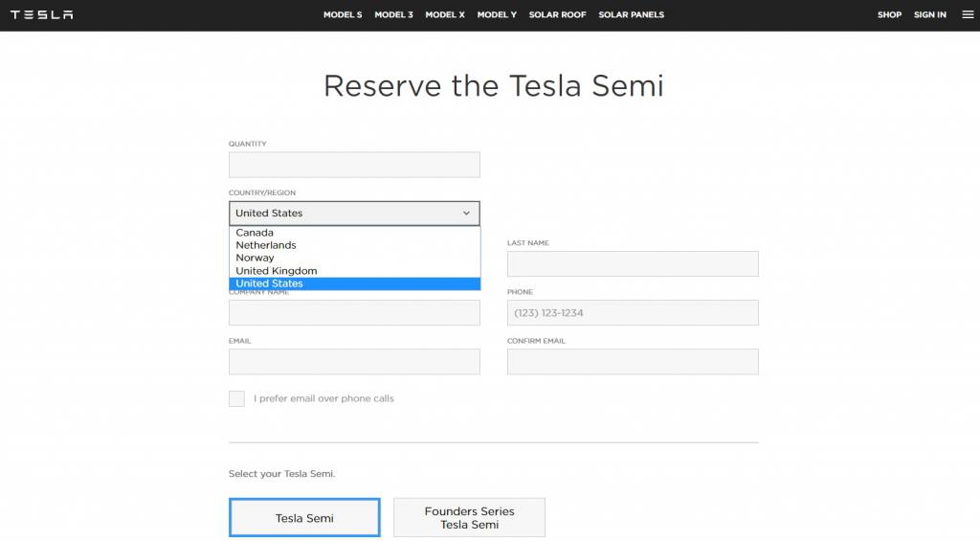Visit the Solar Panels page
This screenshot has height=541, width=980.
(631, 15)
